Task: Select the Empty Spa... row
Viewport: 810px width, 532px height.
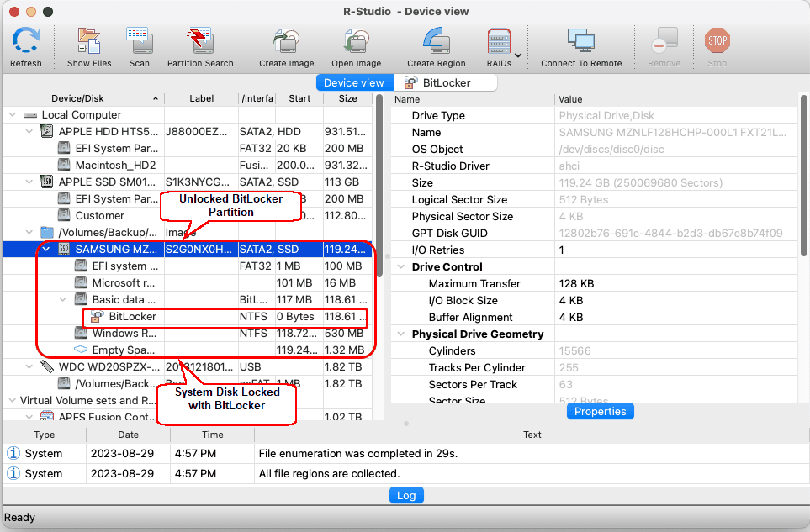Action: point(188,350)
